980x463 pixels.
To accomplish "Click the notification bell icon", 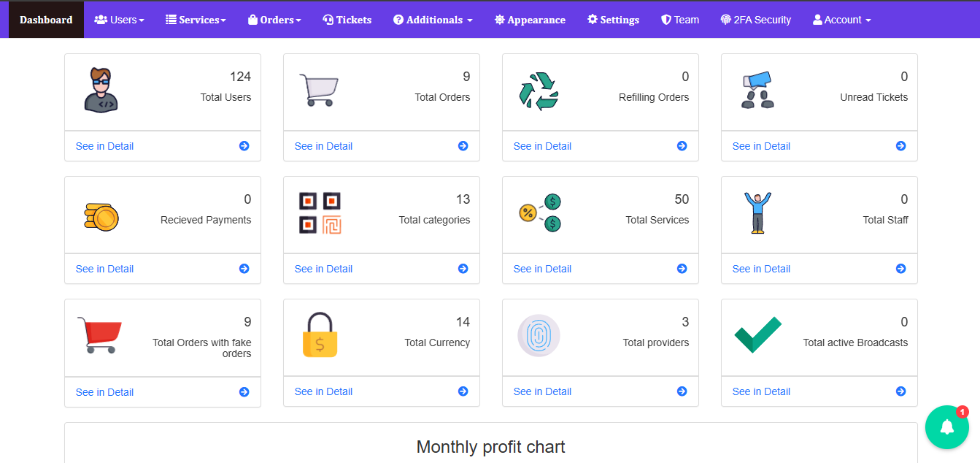I will point(946,427).
